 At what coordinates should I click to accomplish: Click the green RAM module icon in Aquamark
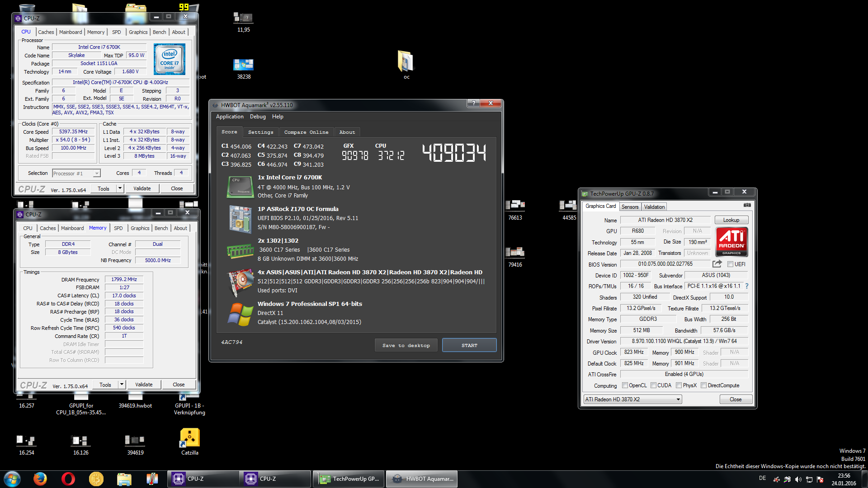(240, 251)
